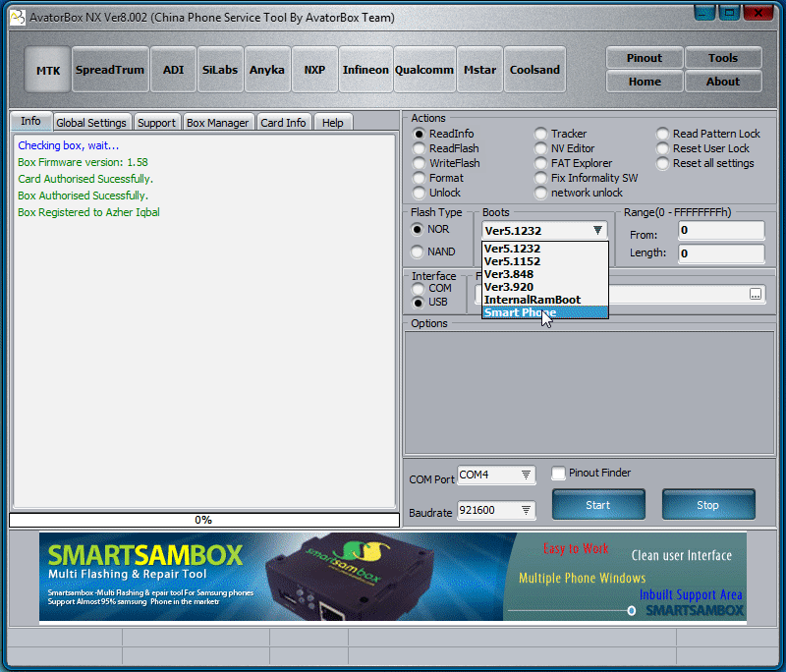Select InternalRamBoot in the Boots list

point(545,300)
